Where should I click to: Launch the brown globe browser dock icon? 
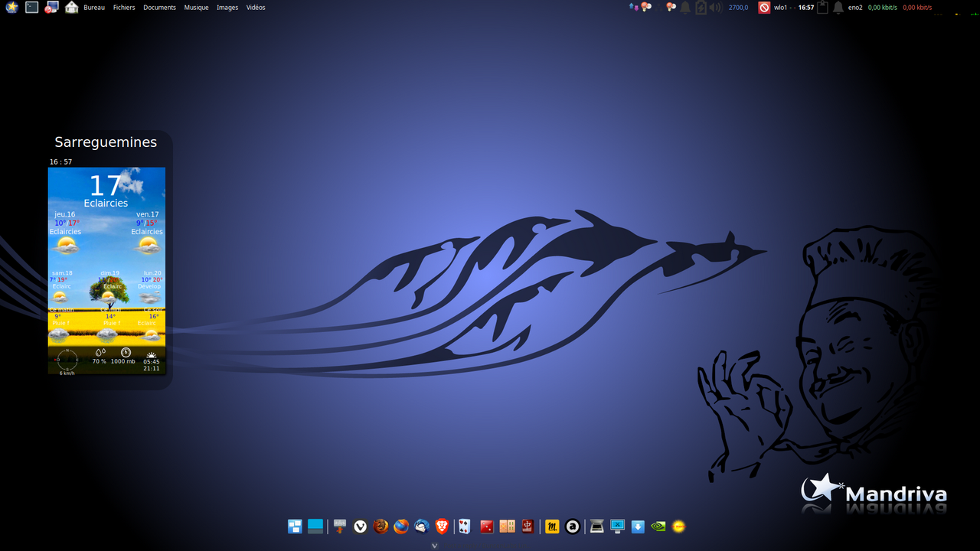pyautogui.click(x=381, y=527)
